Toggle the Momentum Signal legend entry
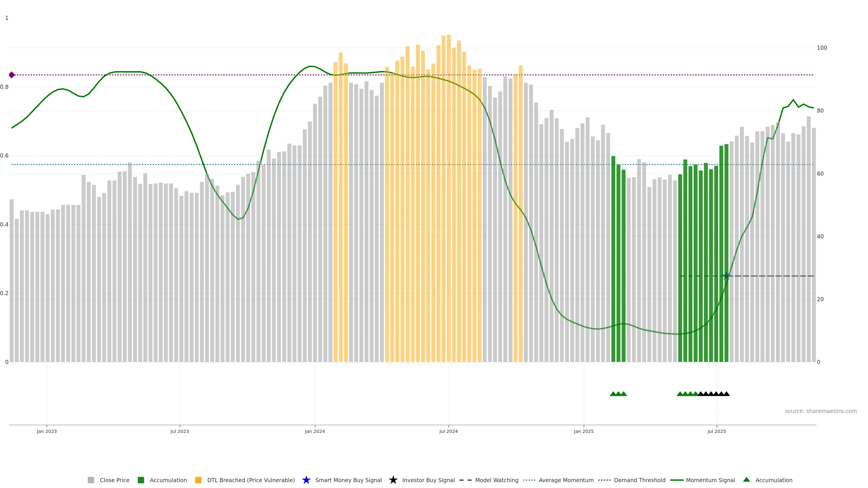 coord(710,480)
